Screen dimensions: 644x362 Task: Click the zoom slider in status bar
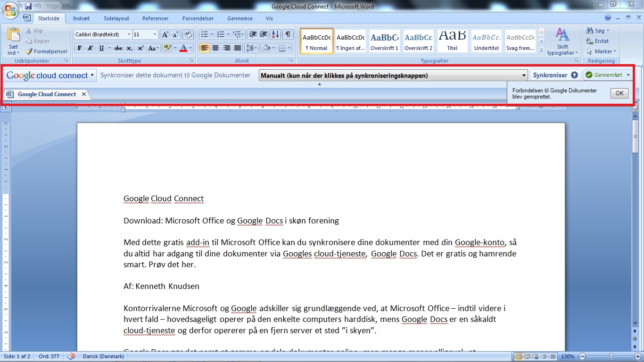[x=611, y=356]
